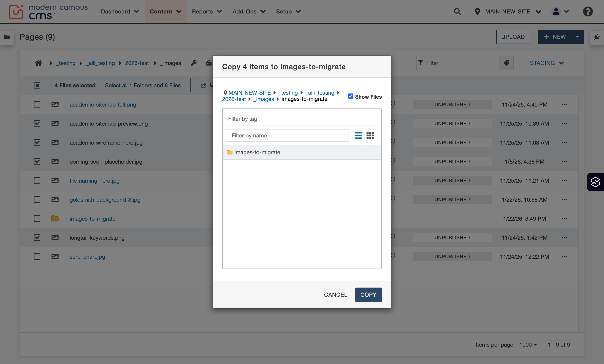Screen dimensions: 604x364
Task: Open the gadgets plug icon
Action: [597, 37]
